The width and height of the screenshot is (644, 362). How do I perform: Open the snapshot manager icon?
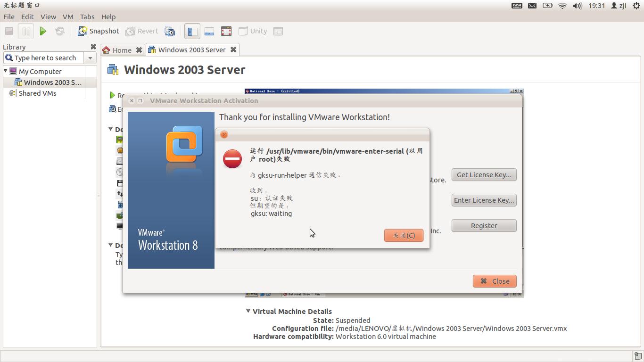tap(170, 31)
